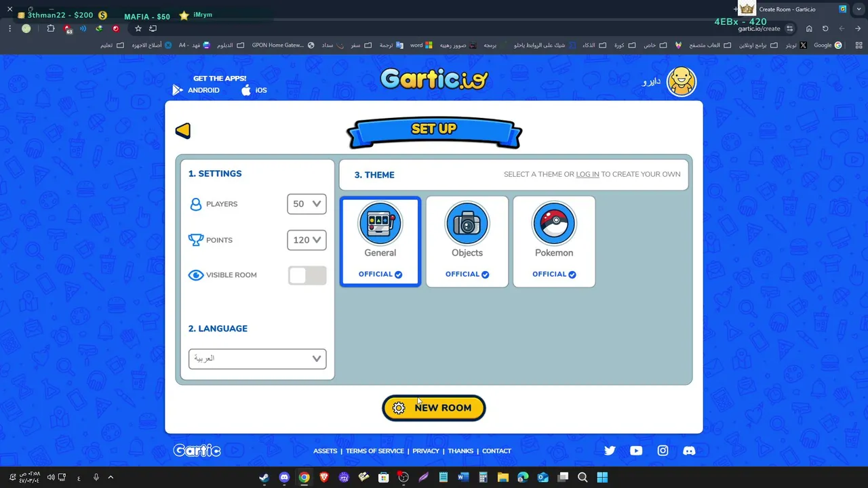Viewport: 868px width, 488px height.
Task: Open Brave browser from the taskbar
Action: [324, 477]
